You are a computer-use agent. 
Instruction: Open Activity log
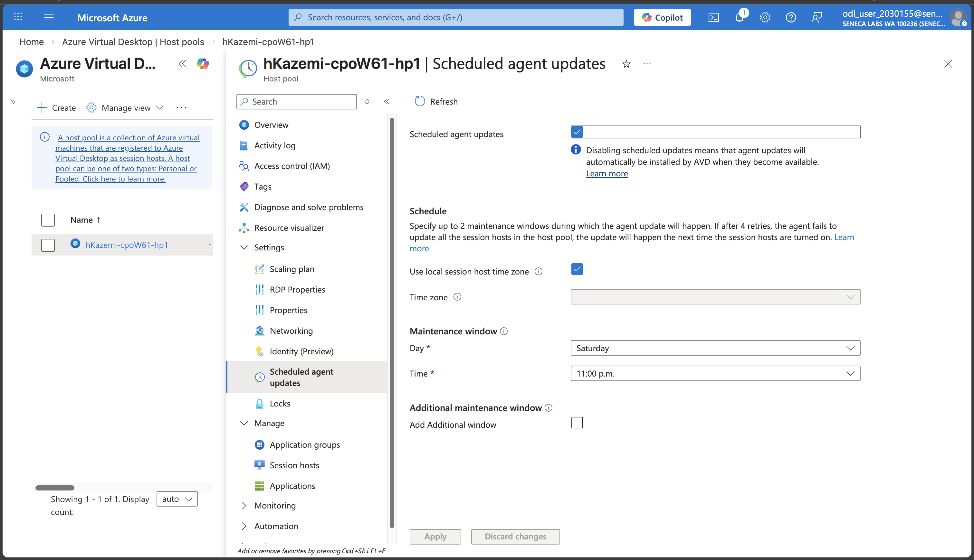pyautogui.click(x=275, y=145)
